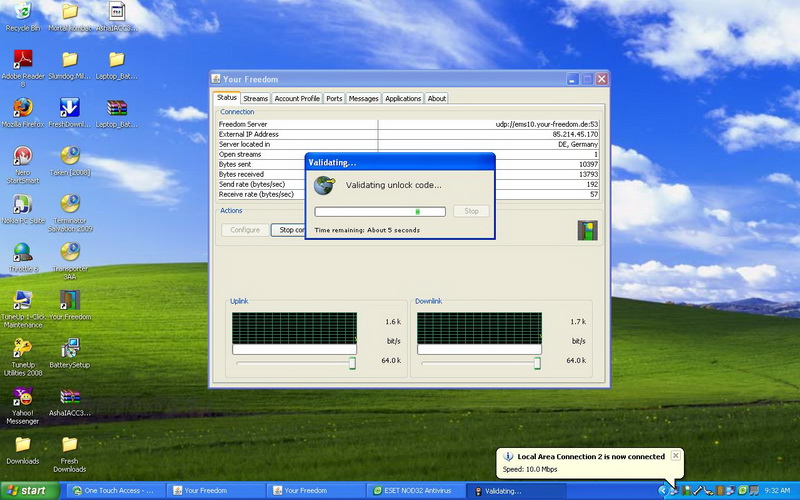Screen dimensions: 800x500
Task: Click the Validating dialog title bar
Action: (x=400, y=162)
